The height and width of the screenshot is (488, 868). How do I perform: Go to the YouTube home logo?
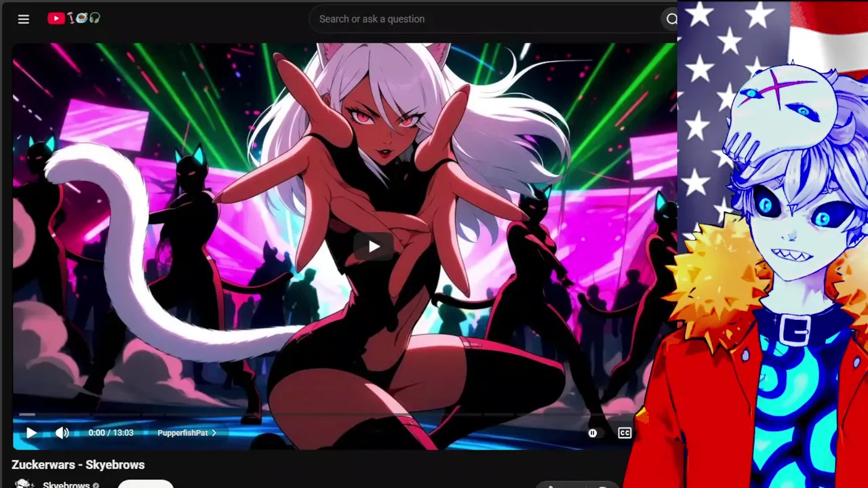[x=74, y=18]
